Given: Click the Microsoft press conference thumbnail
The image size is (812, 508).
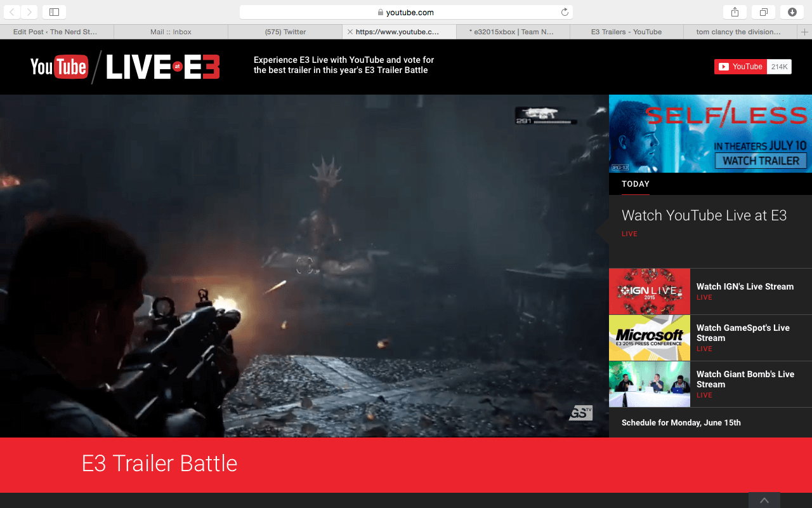Looking at the screenshot, I should (649, 337).
